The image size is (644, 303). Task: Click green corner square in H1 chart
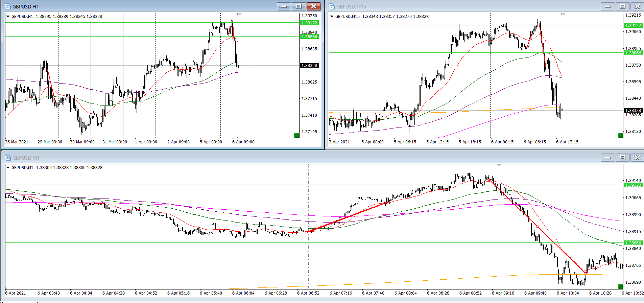point(296,136)
